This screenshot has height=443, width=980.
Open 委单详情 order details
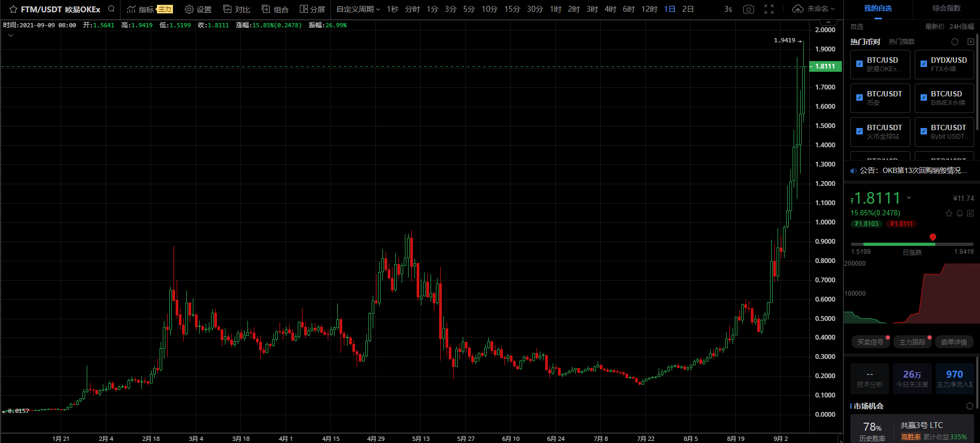954,342
